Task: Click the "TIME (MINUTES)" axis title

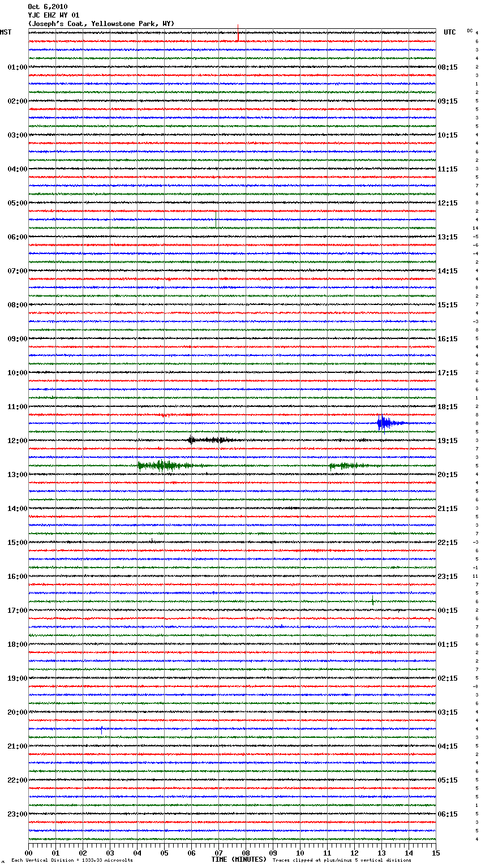Action: tap(239, 860)
